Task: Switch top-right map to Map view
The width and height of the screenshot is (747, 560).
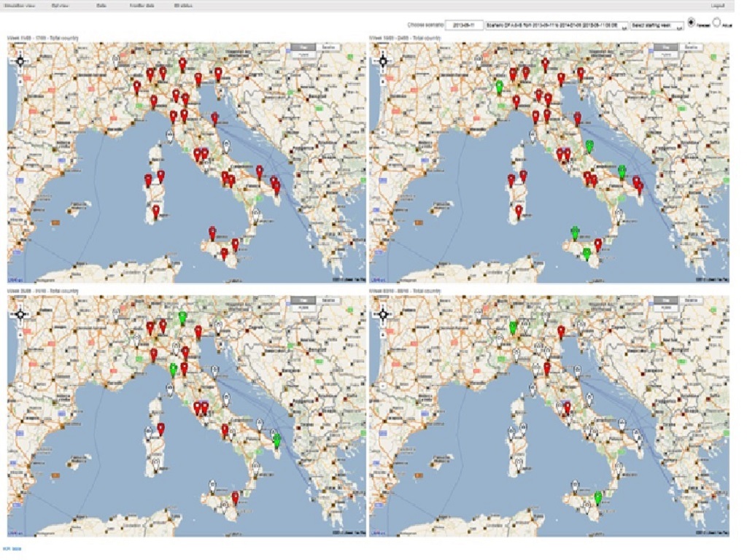Action: point(666,47)
